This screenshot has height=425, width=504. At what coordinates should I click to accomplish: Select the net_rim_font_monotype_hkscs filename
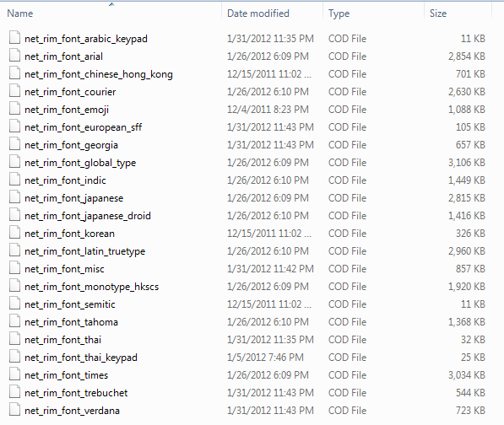[x=92, y=287]
